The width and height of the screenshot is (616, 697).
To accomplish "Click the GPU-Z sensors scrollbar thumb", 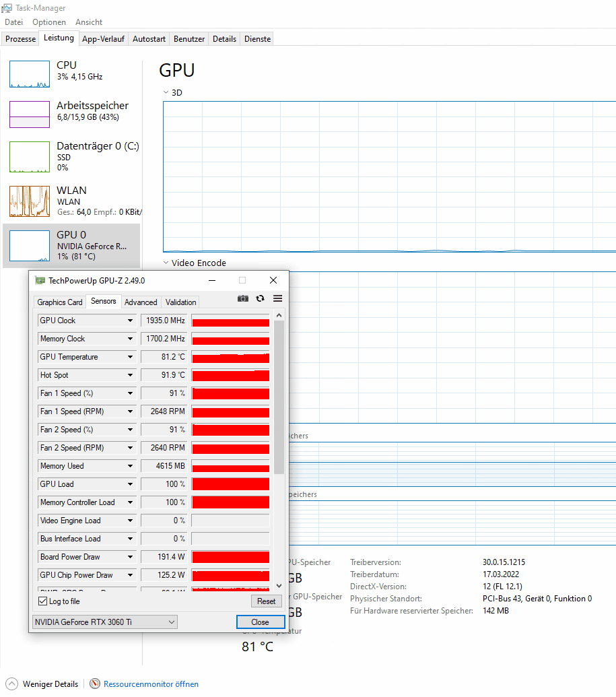I will [279, 397].
